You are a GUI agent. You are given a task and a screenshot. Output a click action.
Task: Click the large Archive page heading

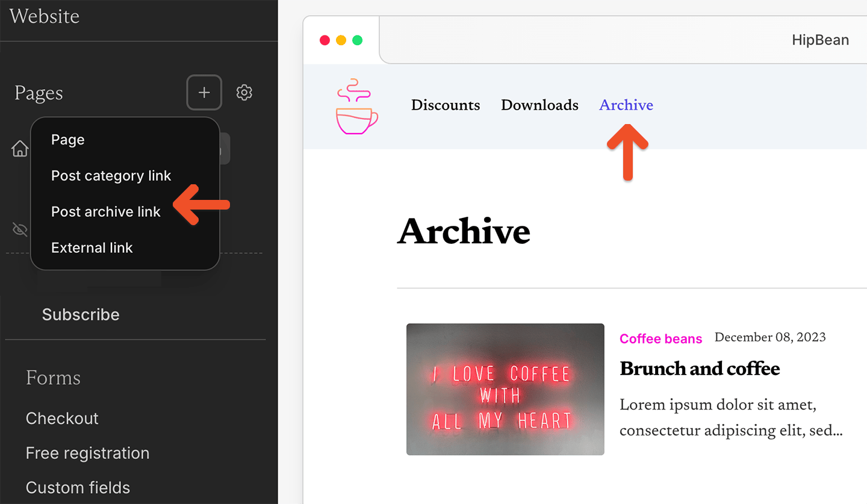point(464,231)
